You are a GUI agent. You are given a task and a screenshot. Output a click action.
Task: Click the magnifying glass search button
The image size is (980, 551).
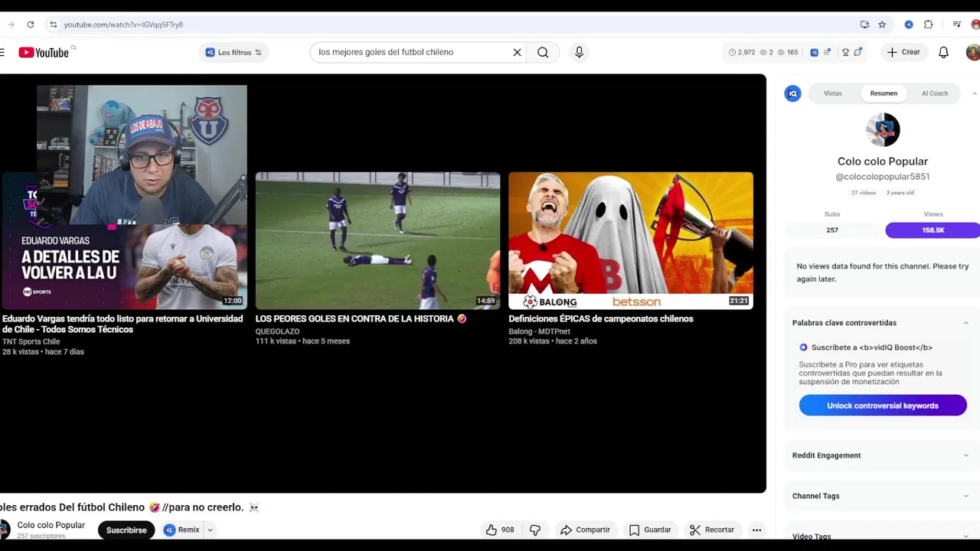pyautogui.click(x=543, y=52)
